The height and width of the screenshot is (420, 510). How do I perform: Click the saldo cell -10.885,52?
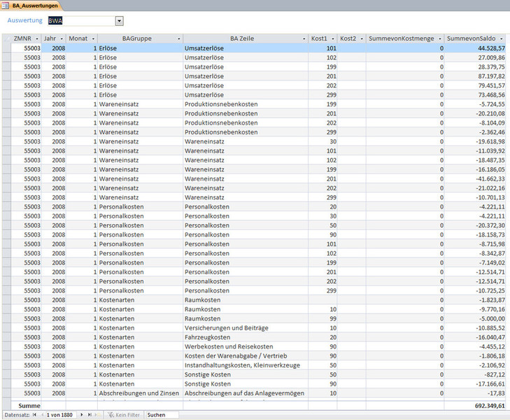click(475, 328)
